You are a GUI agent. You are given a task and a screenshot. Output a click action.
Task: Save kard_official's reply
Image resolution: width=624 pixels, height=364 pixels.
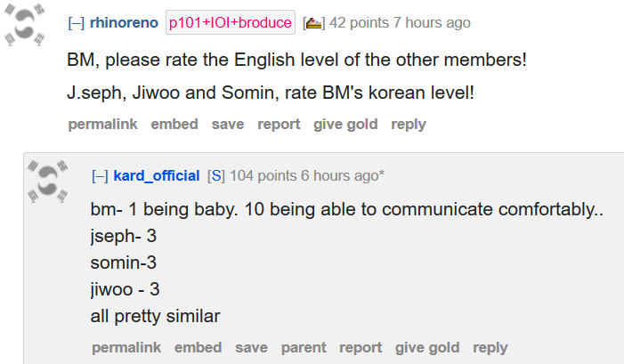coord(251,348)
